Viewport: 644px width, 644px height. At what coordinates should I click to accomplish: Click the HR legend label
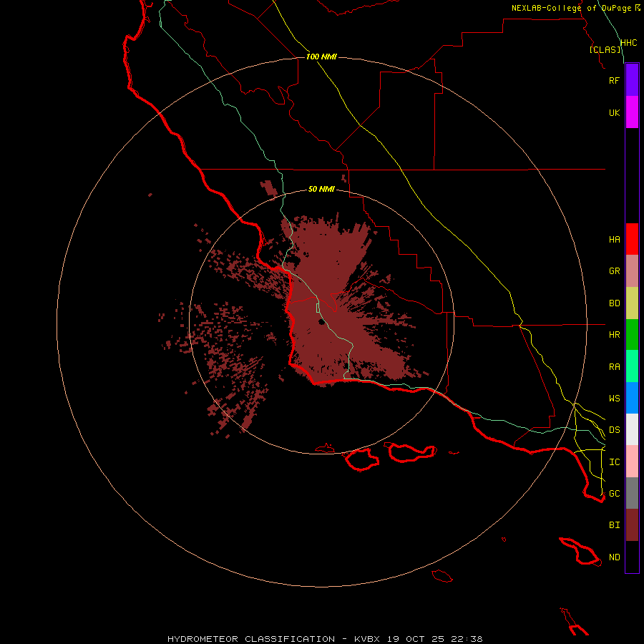coord(614,334)
